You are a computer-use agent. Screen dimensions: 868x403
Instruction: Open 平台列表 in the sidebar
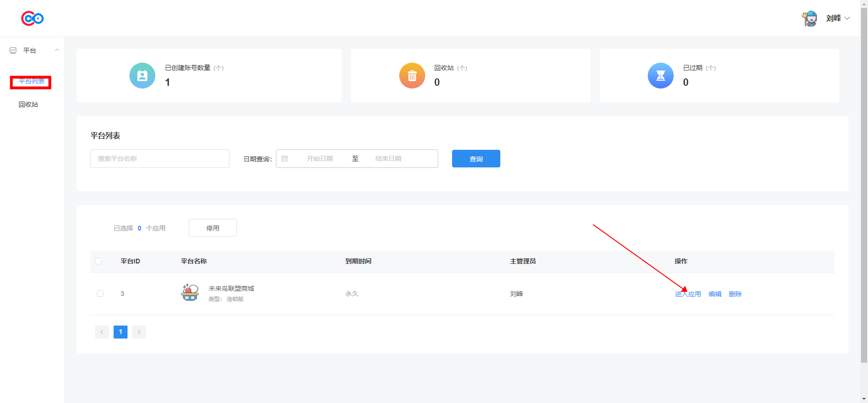[x=32, y=82]
